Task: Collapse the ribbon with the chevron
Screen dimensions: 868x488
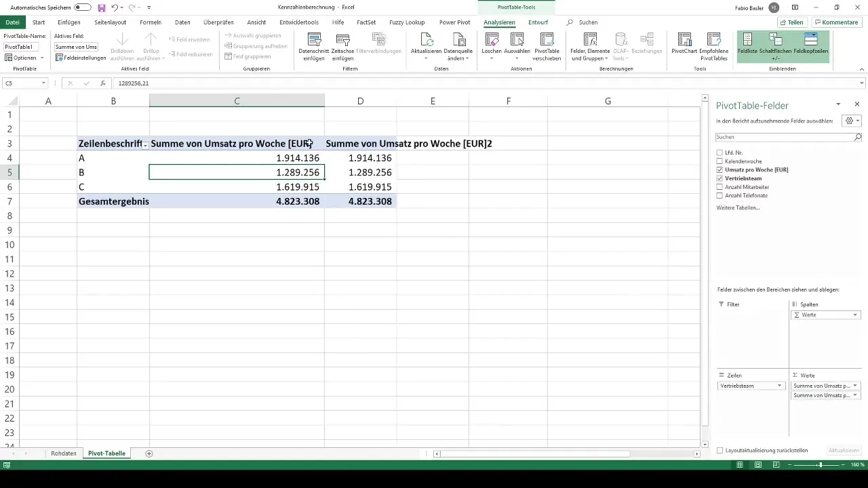Action: (862, 68)
